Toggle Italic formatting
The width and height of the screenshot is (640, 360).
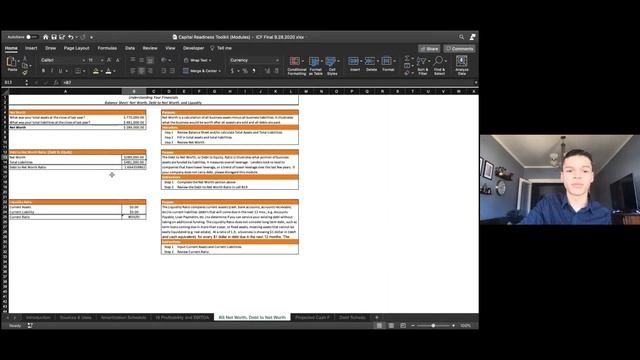[52, 71]
